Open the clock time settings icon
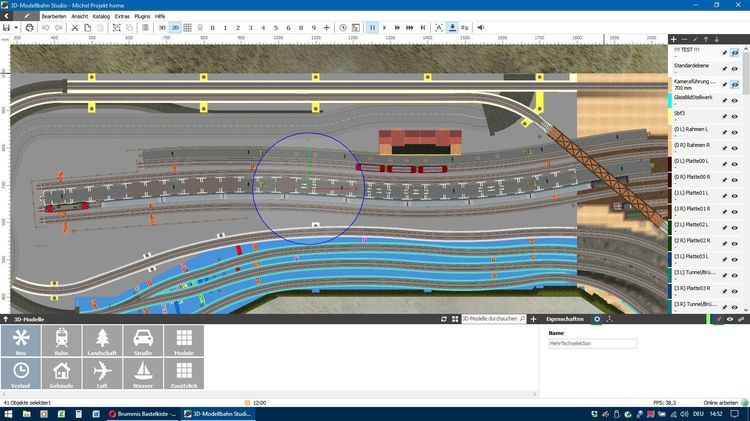Screen dimensions: 750x421 343,28
